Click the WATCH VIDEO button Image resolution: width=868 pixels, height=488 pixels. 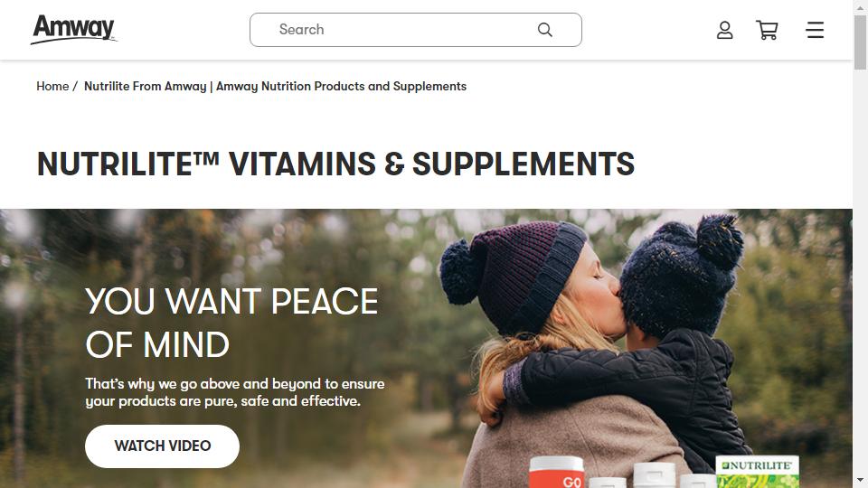coord(162,446)
